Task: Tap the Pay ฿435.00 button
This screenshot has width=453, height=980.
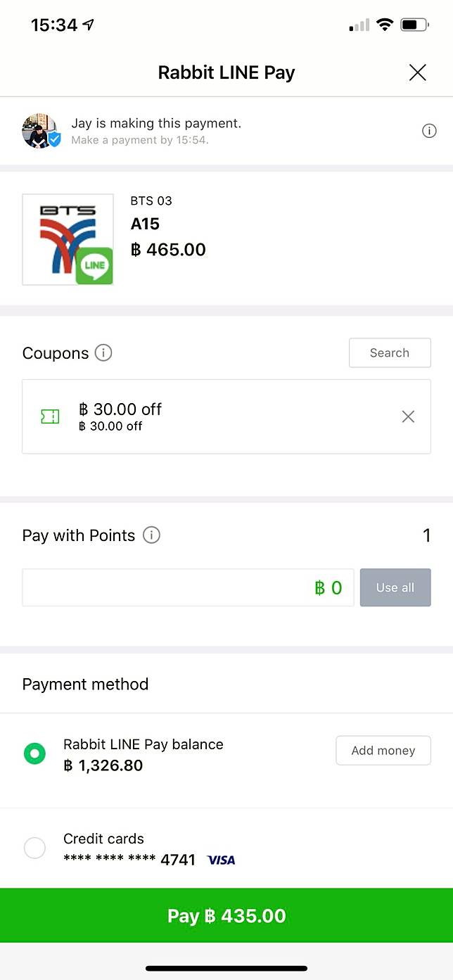Action: 226,915
